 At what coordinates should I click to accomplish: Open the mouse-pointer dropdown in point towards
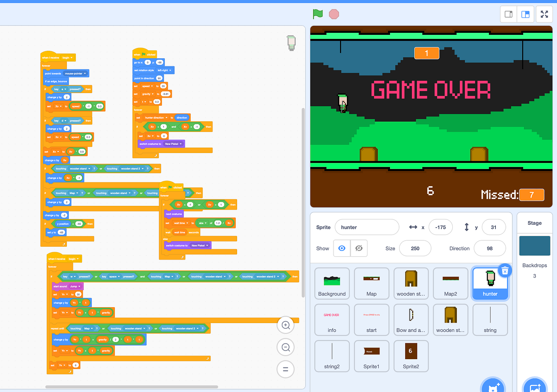coord(75,73)
